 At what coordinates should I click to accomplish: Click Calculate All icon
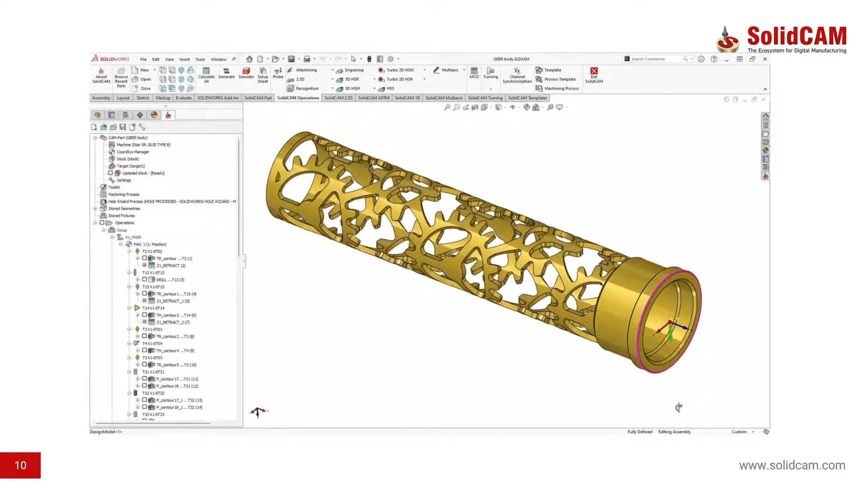pyautogui.click(x=206, y=71)
